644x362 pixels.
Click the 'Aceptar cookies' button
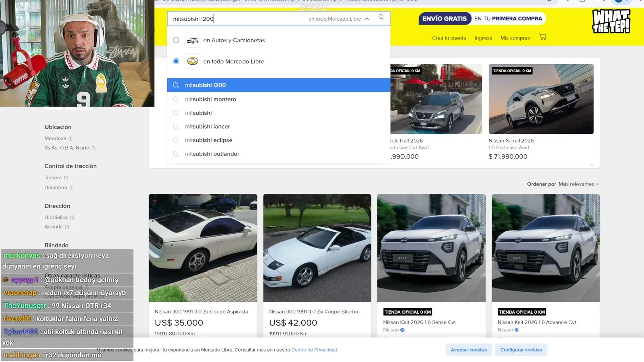tap(468, 350)
